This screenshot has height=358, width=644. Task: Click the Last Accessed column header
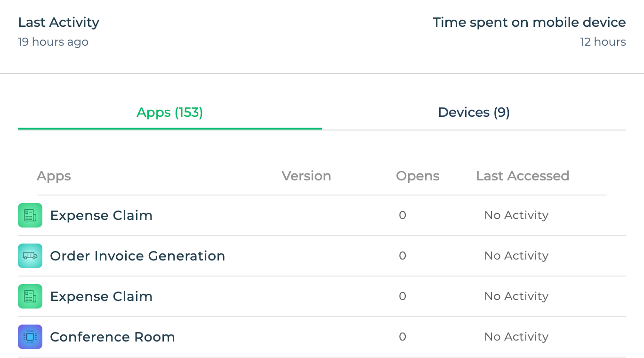click(x=523, y=176)
